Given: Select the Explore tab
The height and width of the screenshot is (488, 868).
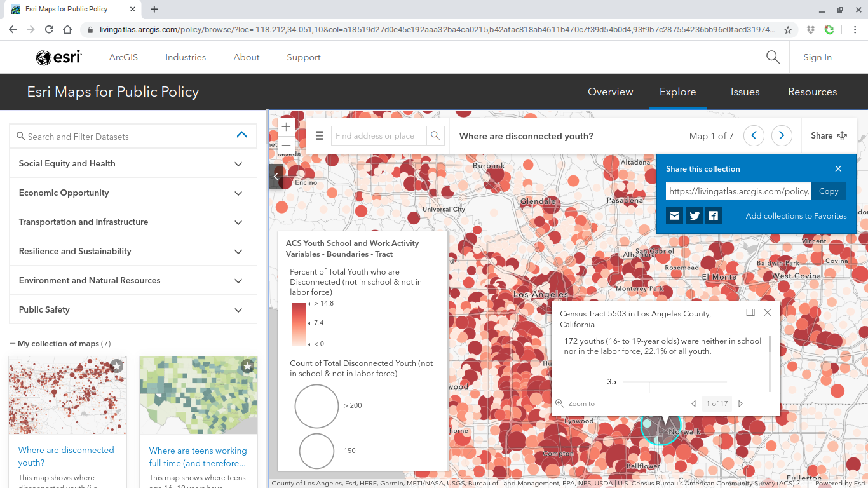Looking at the screenshot, I should pyautogui.click(x=677, y=91).
